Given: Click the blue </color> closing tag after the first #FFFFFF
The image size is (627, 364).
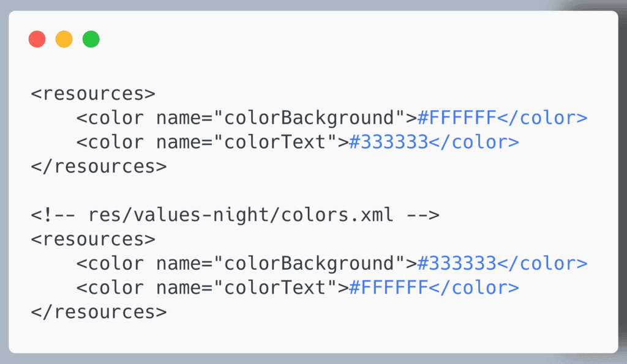Looking at the screenshot, I should coord(543,118).
